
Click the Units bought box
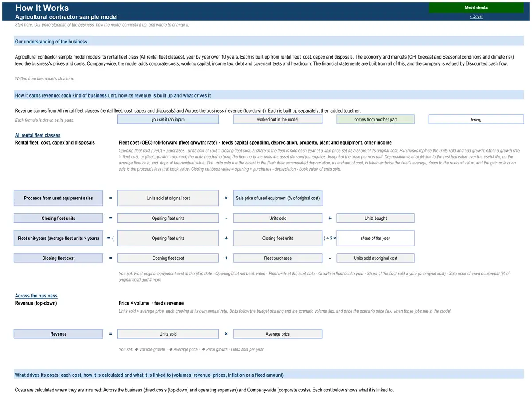pyautogui.click(x=376, y=218)
